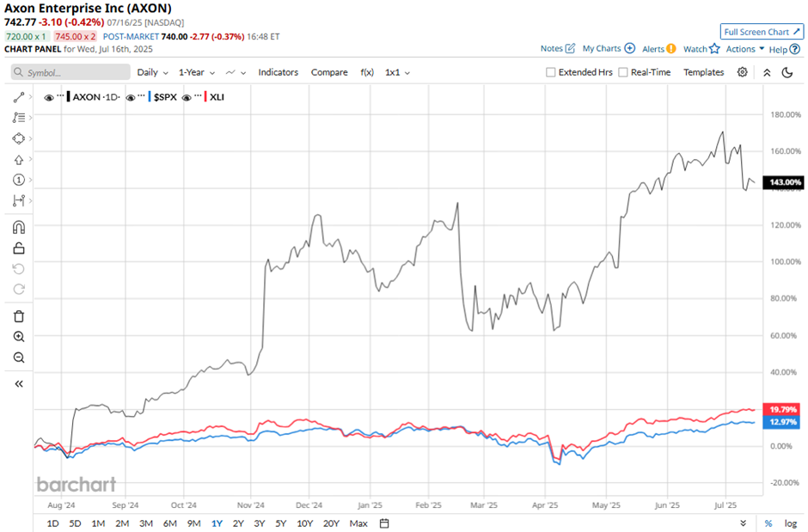
Task: Toggle percent scale mode
Action: point(768,523)
